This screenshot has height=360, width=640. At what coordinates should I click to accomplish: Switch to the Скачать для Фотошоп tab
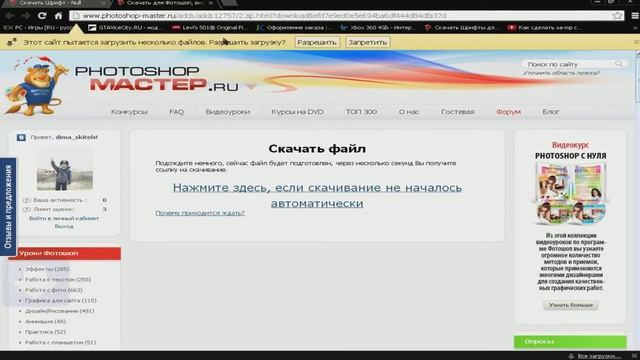tap(165, 3)
